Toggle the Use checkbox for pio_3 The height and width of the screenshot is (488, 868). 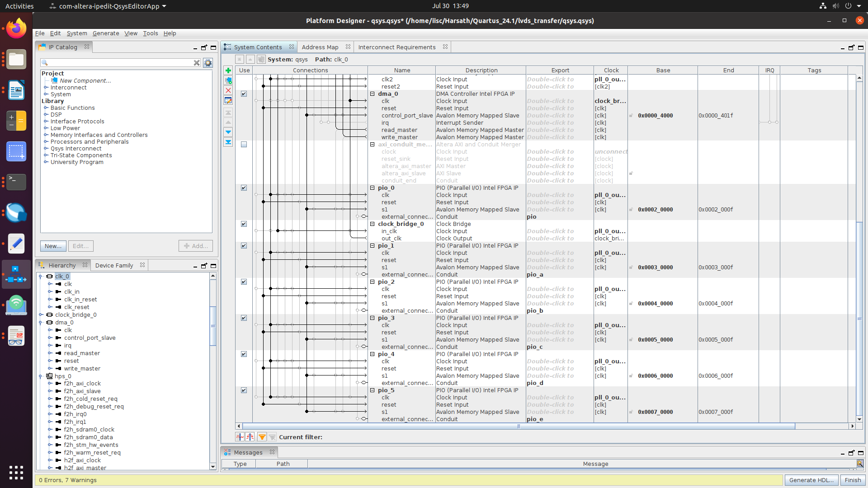point(244,318)
